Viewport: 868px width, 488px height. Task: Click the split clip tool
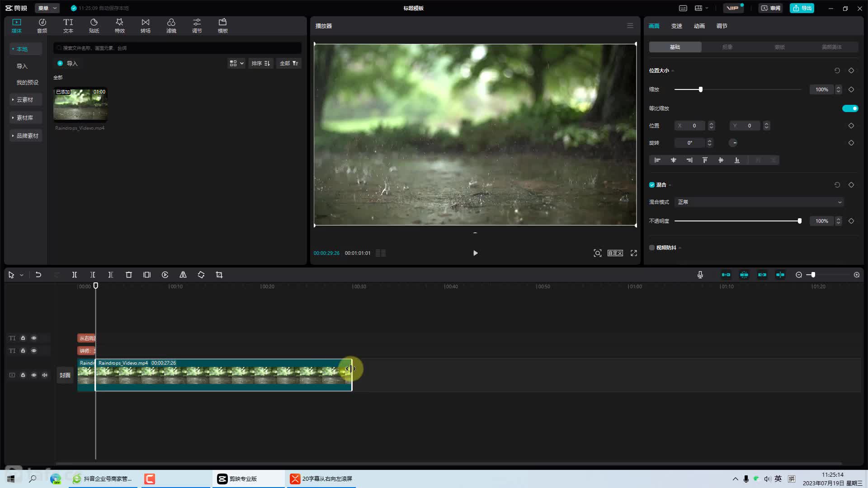(x=75, y=275)
